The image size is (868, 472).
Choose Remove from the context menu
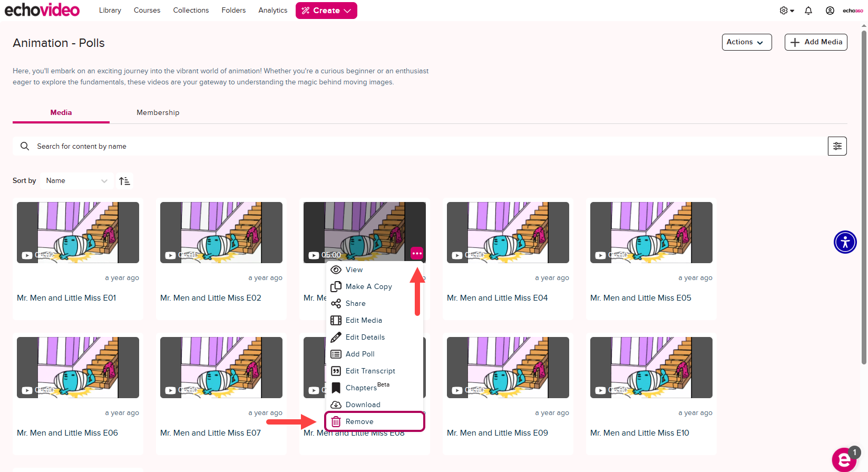(x=375, y=421)
